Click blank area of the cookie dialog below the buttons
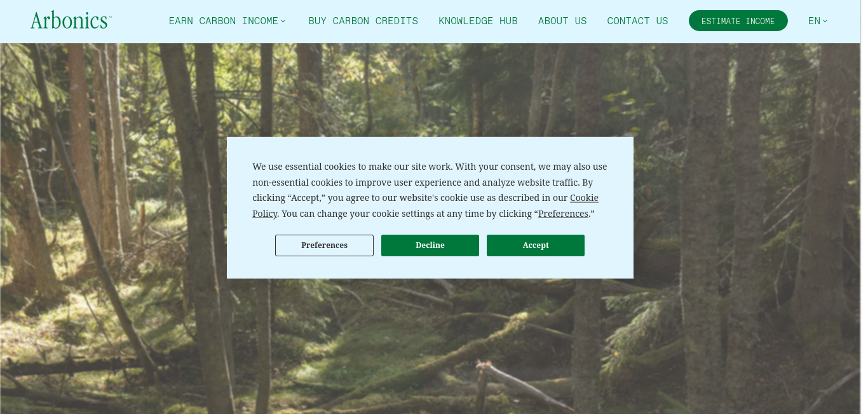The image size is (868, 414). (430, 268)
